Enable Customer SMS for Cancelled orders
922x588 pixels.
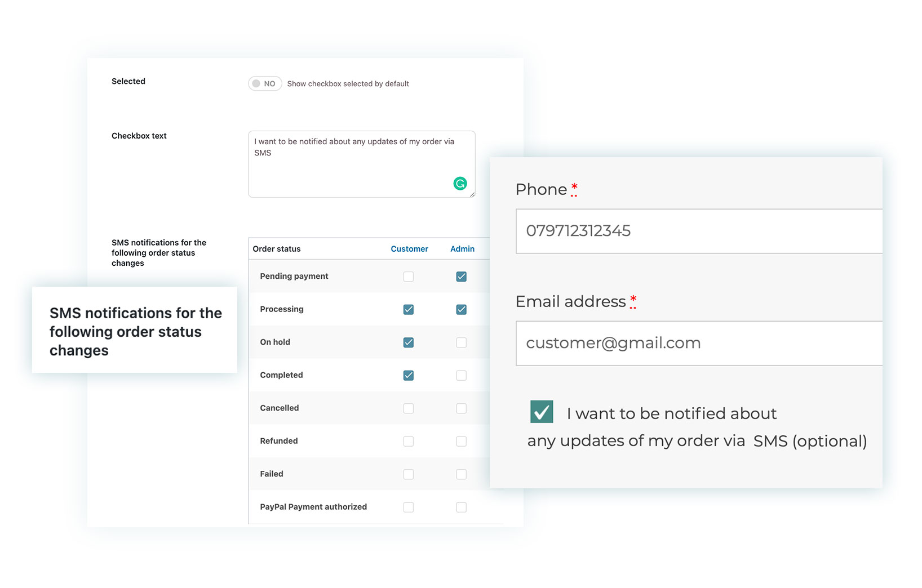pyautogui.click(x=409, y=408)
